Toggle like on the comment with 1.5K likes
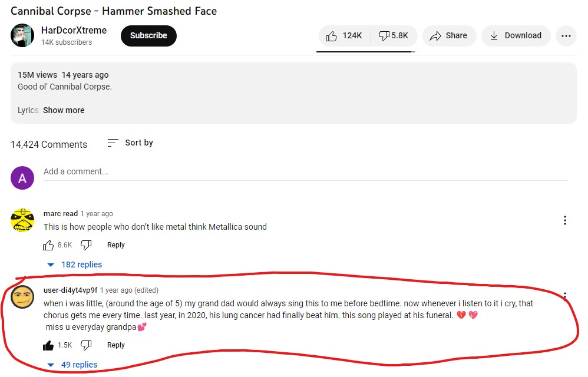This screenshot has height=377, width=588. pyautogui.click(x=48, y=345)
